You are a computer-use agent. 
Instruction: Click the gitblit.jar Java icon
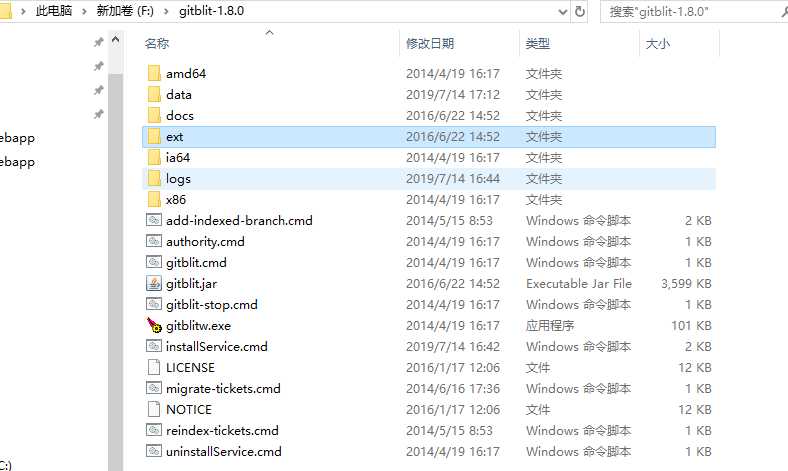click(x=154, y=284)
